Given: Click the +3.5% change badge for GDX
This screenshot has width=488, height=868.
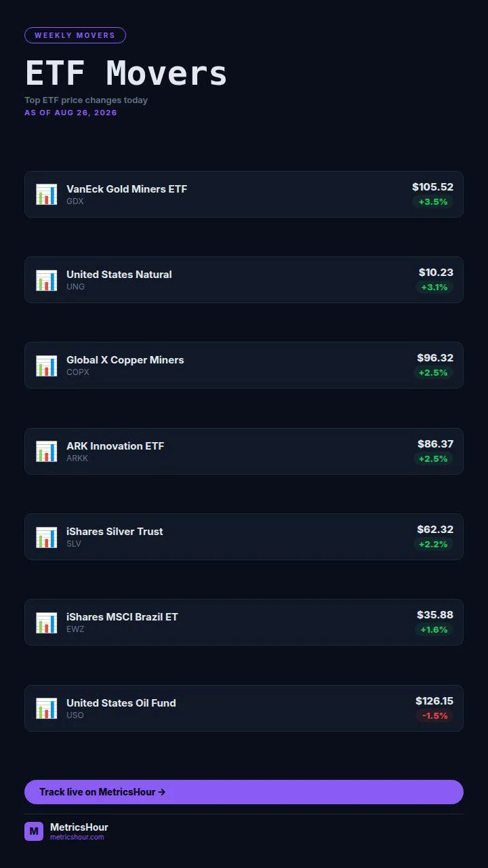Looking at the screenshot, I should pos(433,202).
